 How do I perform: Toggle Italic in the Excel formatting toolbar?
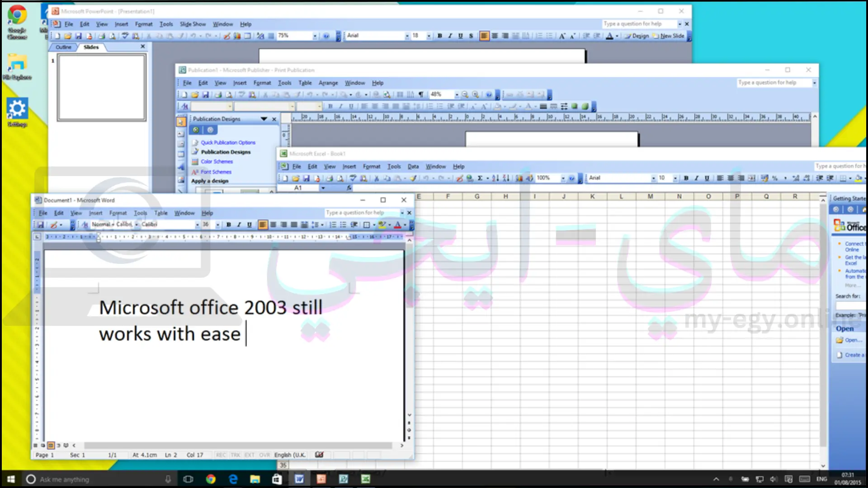pyautogui.click(x=697, y=178)
